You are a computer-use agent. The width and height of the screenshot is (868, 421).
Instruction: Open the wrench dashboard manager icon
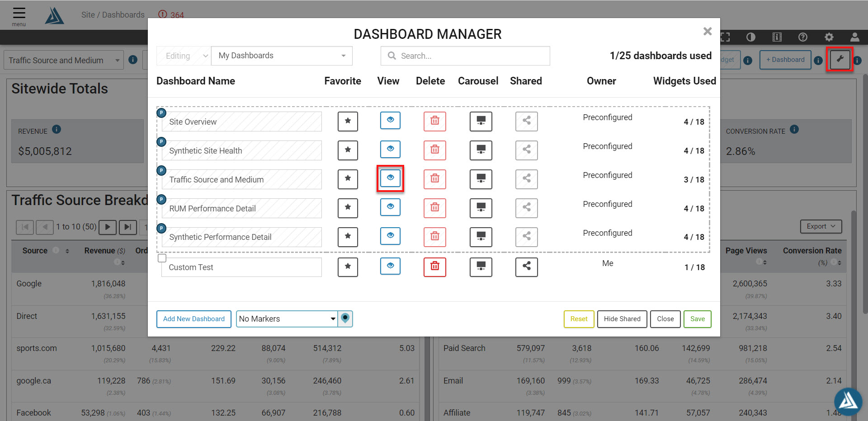[840, 59]
